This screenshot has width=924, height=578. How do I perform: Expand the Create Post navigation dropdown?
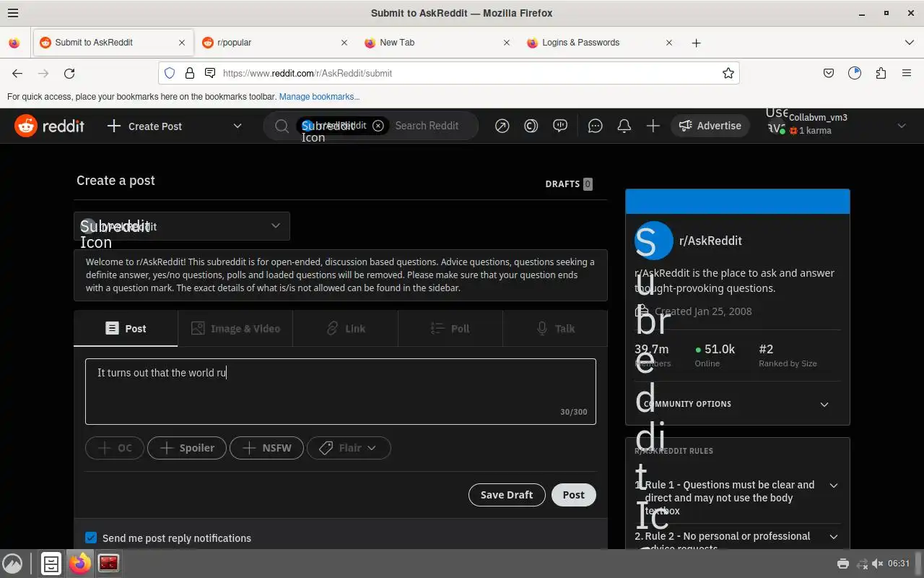pyautogui.click(x=237, y=126)
